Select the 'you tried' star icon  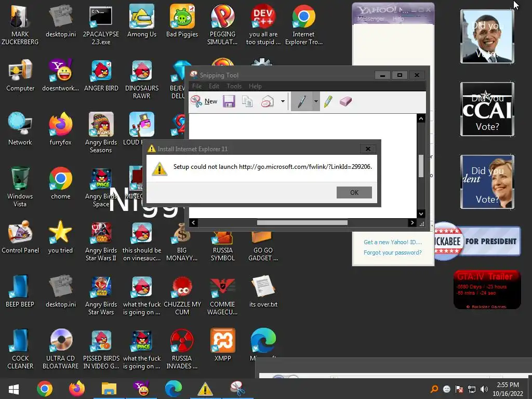[x=60, y=237]
